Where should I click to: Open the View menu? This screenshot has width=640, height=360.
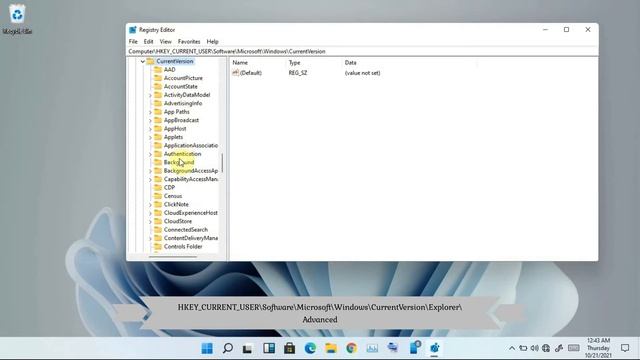coord(165,42)
